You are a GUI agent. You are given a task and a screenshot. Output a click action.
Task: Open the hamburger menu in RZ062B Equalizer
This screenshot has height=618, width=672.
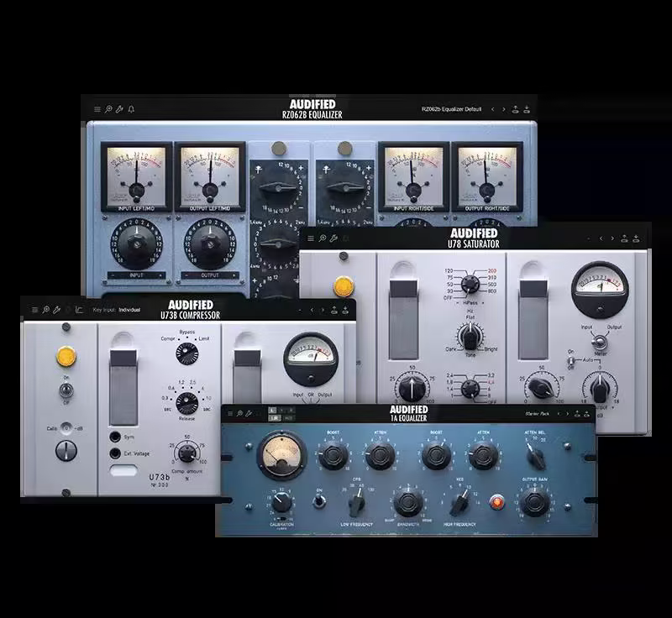coord(97,110)
